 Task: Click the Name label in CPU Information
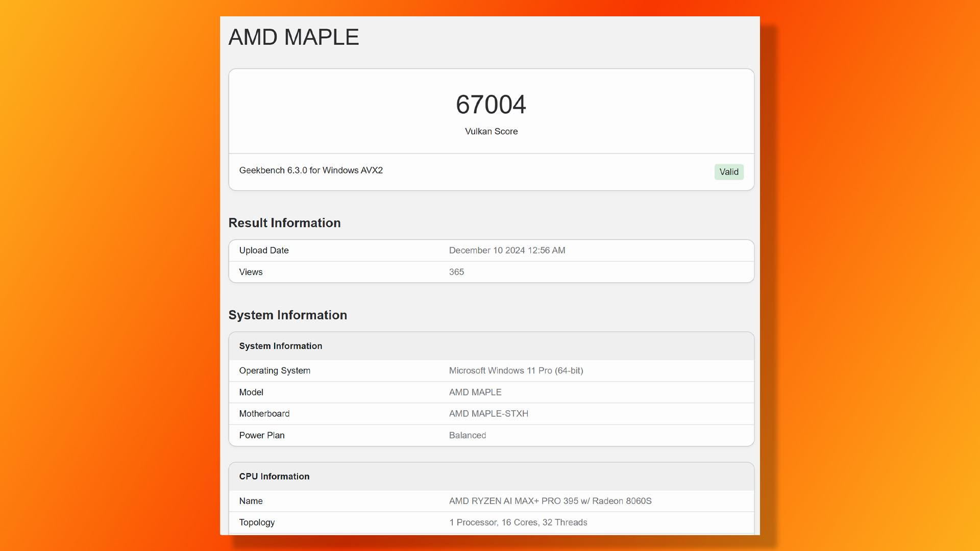point(251,501)
